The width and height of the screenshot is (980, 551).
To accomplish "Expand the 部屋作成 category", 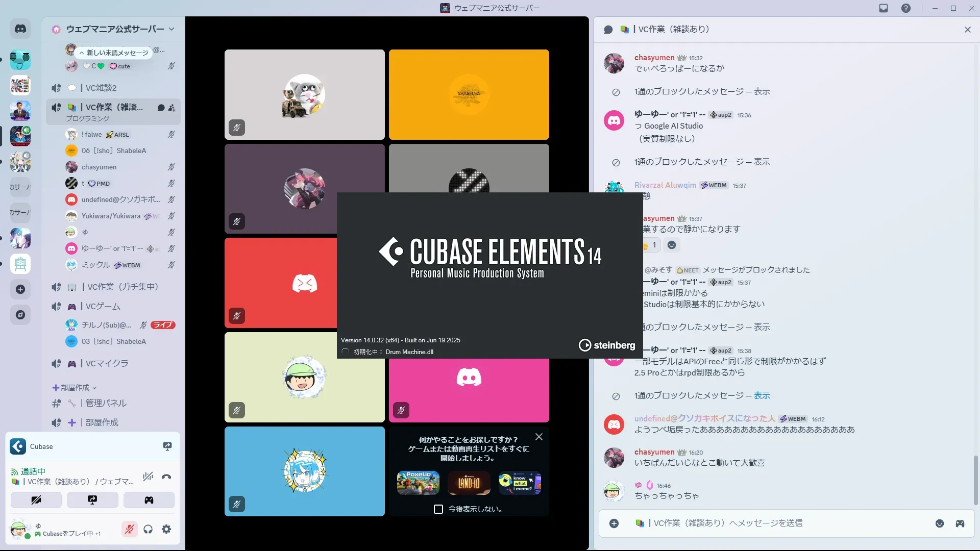I will (x=75, y=388).
